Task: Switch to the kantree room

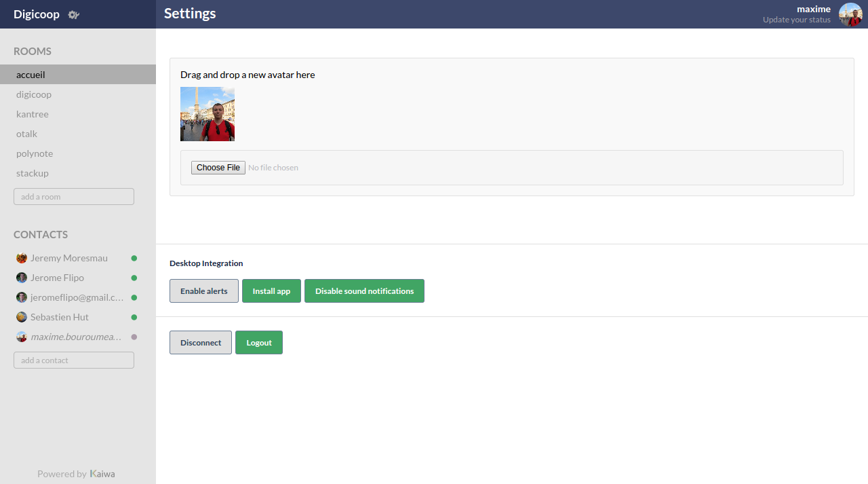Action: click(78, 114)
